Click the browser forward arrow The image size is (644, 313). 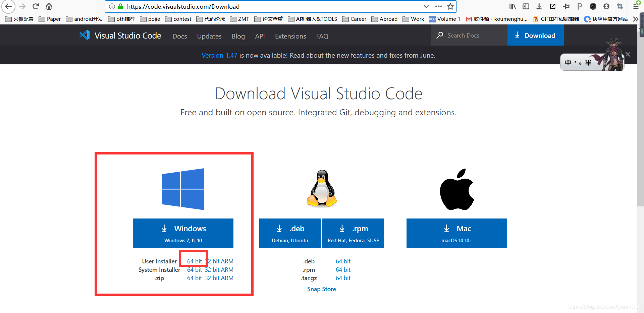pyautogui.click(x=22, y=6)
